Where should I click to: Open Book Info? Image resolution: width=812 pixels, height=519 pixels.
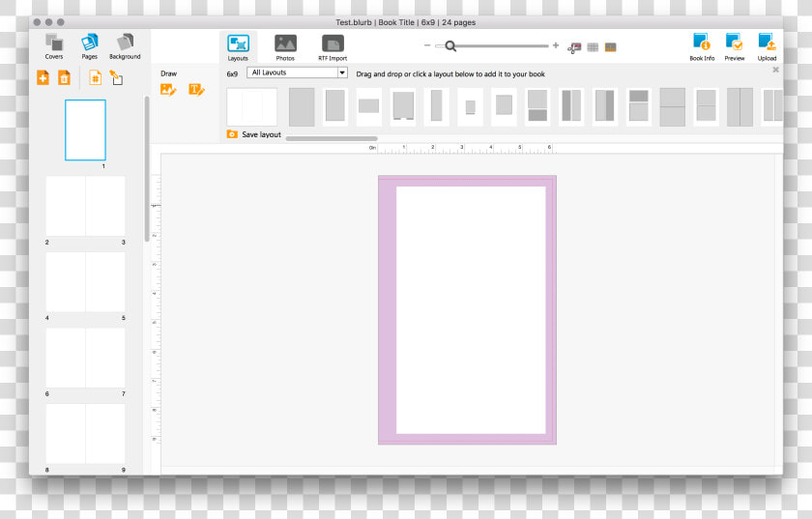tap(702, 47)
